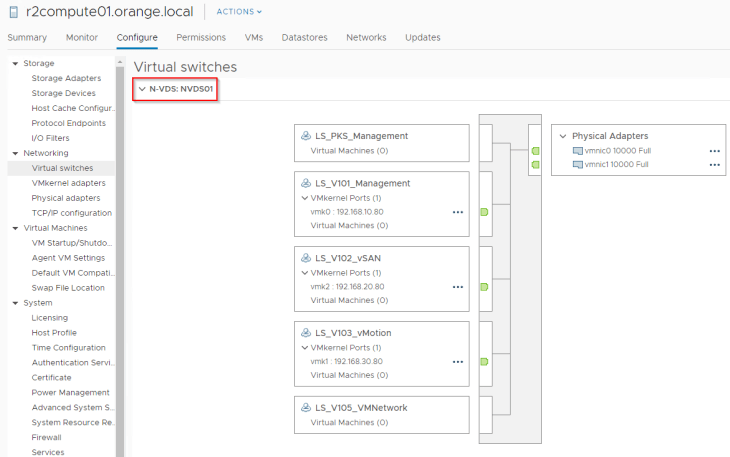Open the Datastores tab
The width and height of the screenshot is (730, 457).
click(x=304, y=38)
